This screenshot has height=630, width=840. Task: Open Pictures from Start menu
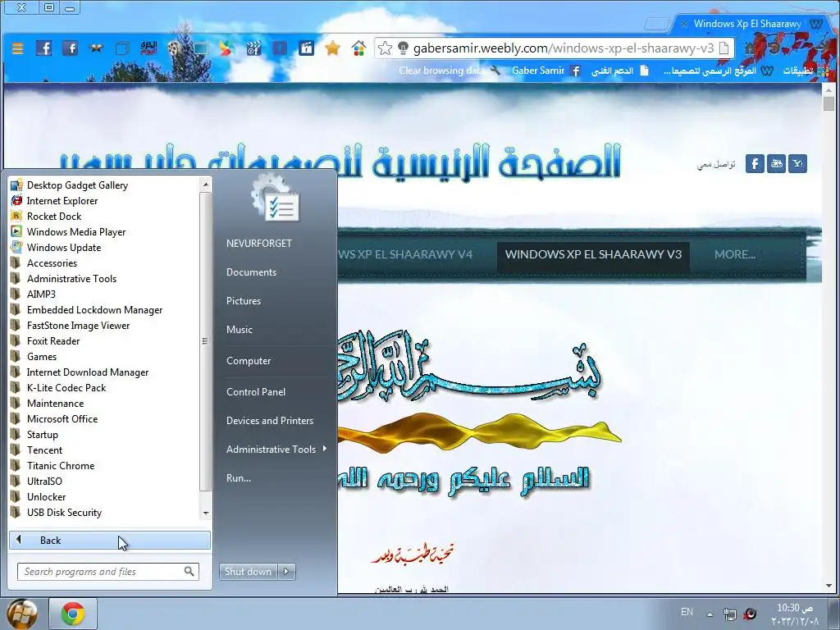[243, 301]
